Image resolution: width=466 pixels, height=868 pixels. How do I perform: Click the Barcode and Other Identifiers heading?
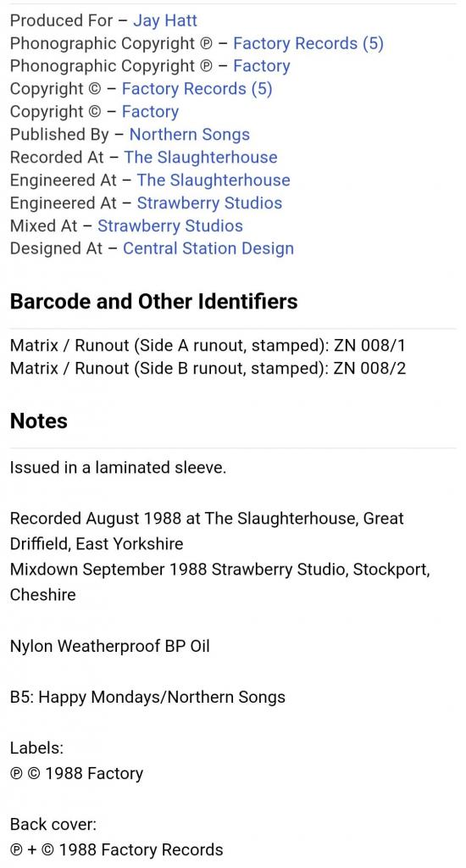154,301
